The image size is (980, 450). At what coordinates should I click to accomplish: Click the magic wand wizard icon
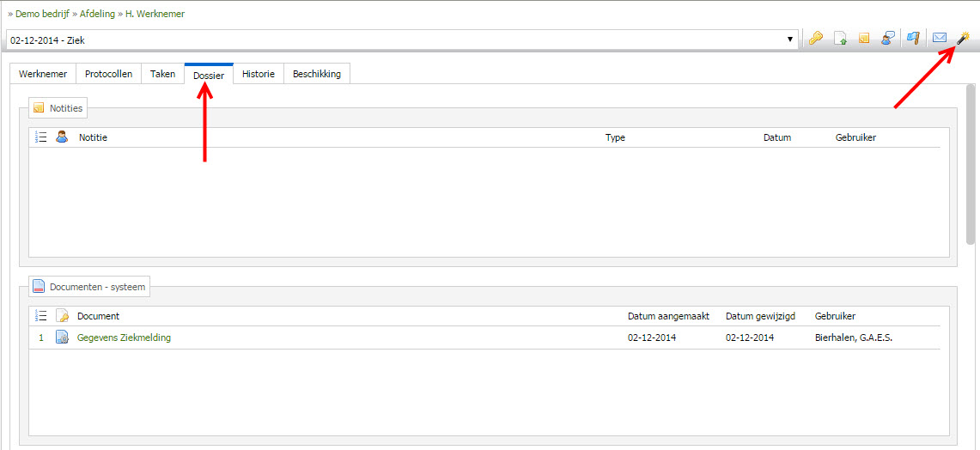click(x=964, y=39)
